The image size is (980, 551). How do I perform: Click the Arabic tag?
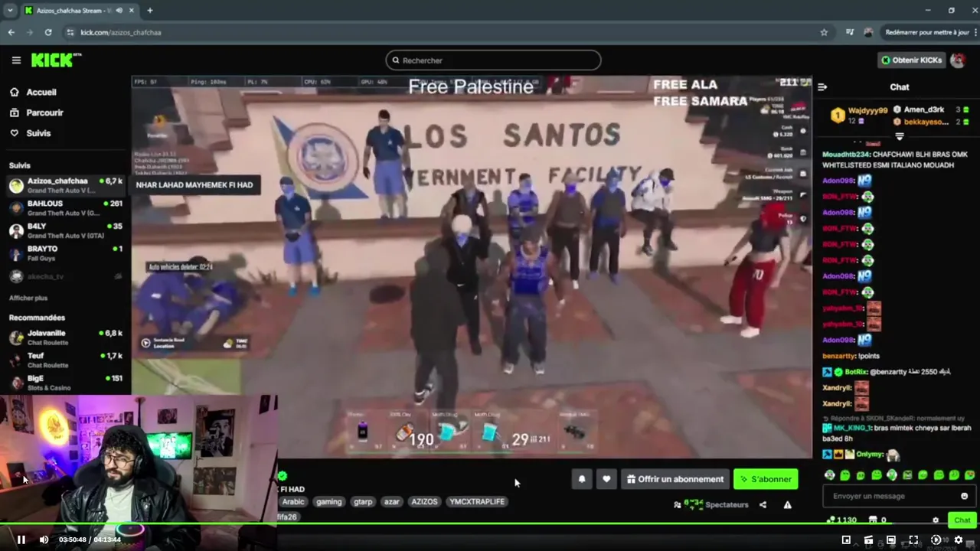click(x=293, y=502)
